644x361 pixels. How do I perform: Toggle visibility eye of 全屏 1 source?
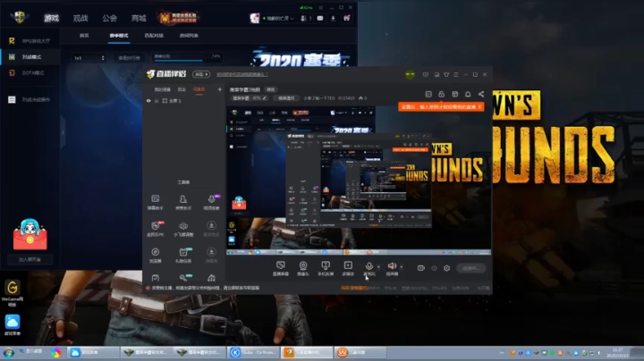(148, 100)
